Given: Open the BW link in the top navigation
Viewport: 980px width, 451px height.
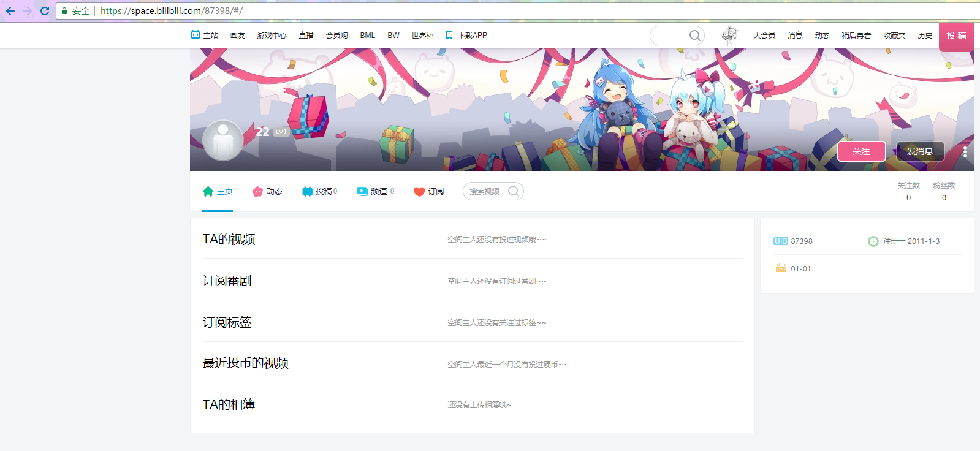Looking at the screenshot, I should pos(393,36).
